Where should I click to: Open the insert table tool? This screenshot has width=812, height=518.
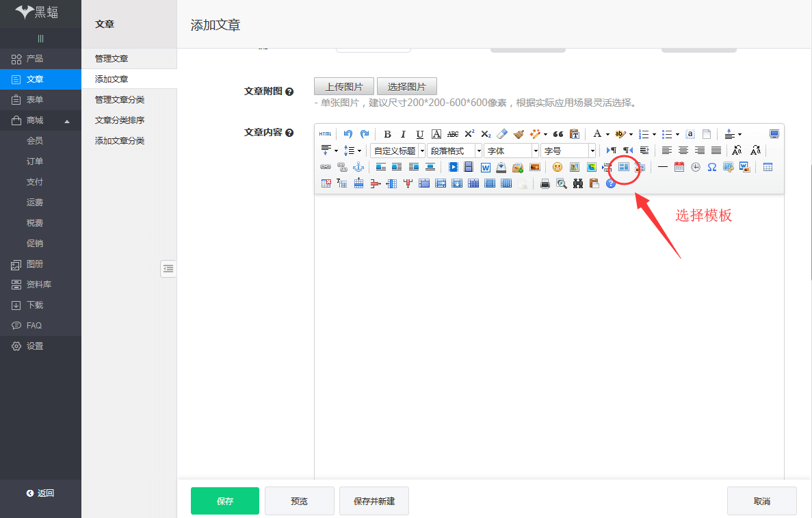pos(767,166)
